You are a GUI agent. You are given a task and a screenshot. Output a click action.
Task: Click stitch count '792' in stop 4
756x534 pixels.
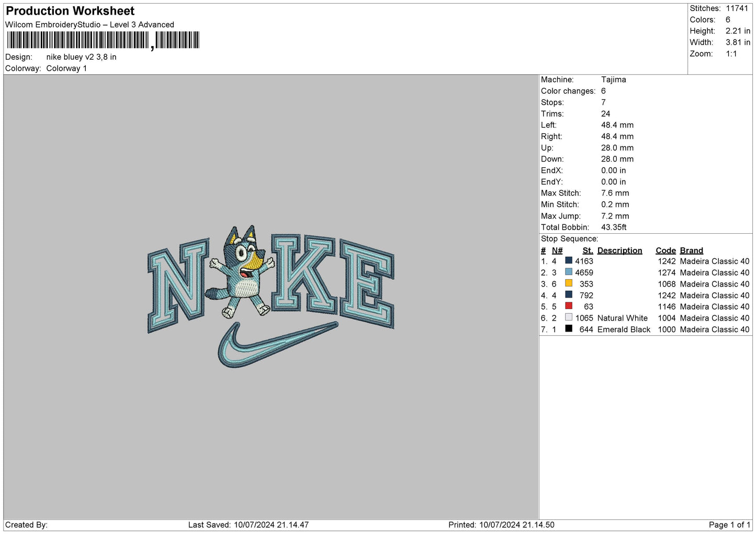tap(586, 296)
